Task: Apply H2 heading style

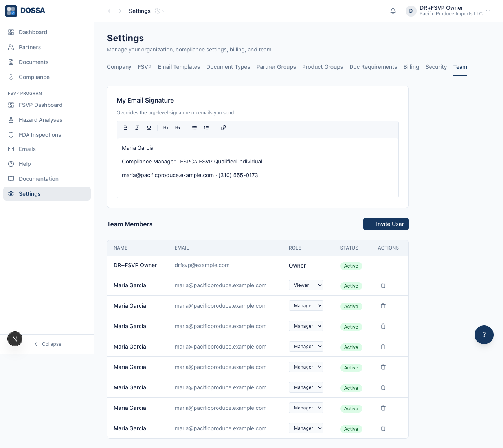Action: click(166, 128)
